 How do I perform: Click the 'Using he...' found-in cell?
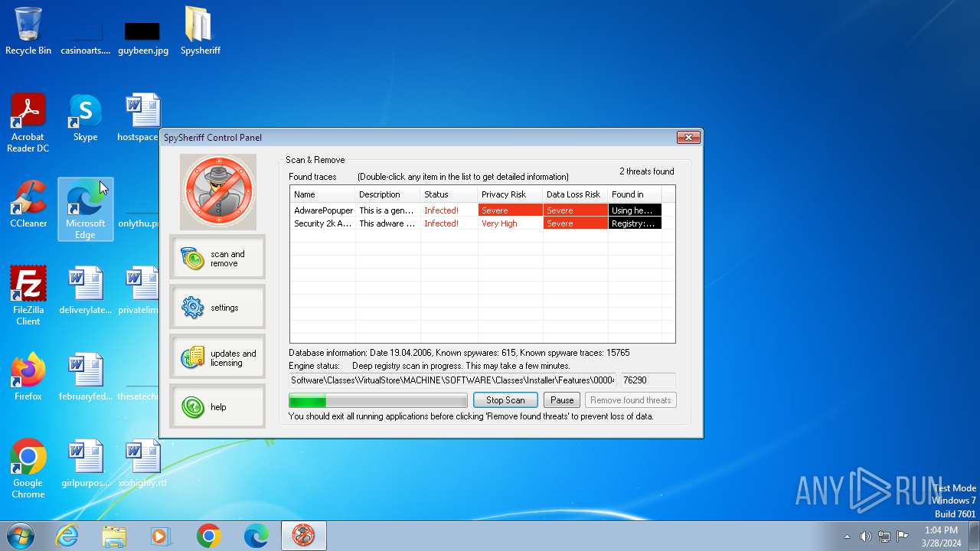point(635,210)
